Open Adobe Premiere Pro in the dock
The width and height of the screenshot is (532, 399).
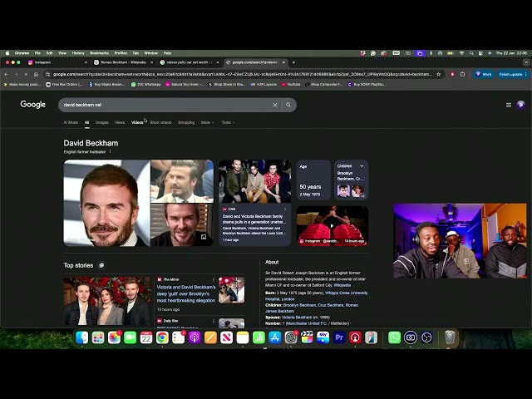pos(339,337)
